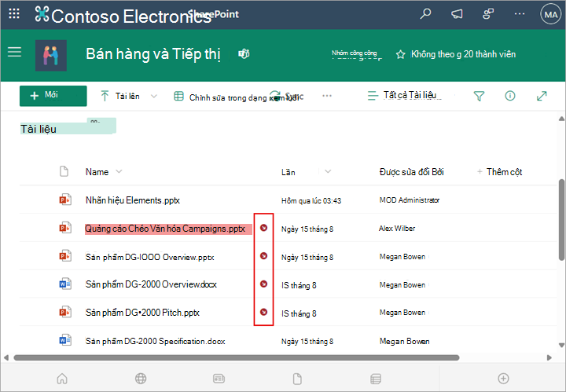
Task: Expand the Name column dropdown chevron
Action: point(119,171)
